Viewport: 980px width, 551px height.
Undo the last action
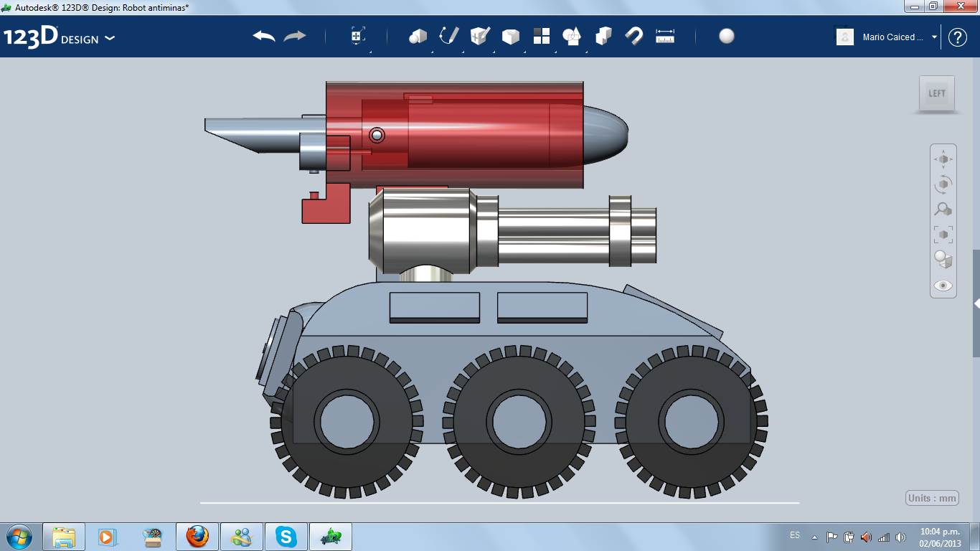point(264,36)
